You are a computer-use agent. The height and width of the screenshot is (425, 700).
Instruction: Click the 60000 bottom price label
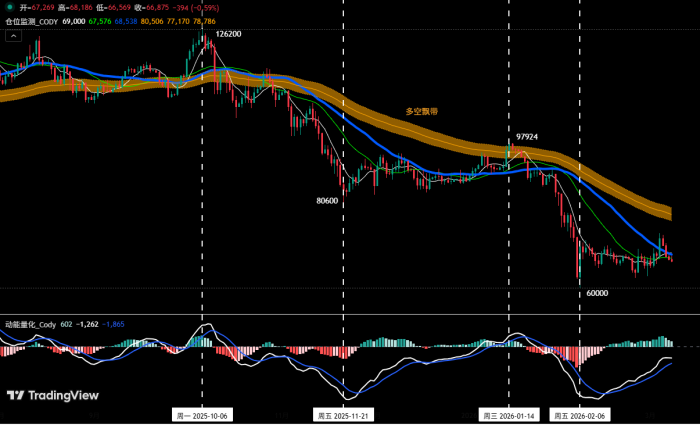[597, 293]
